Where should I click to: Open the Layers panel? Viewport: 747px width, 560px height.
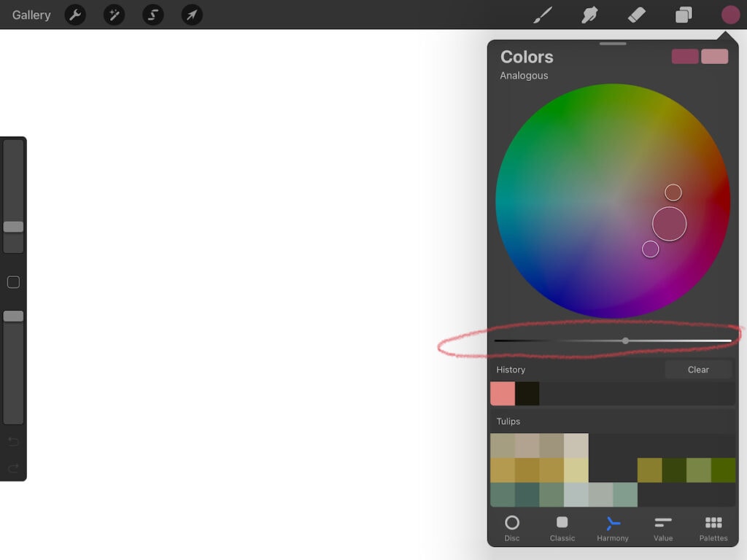pyautogui.click(x=684, y=15)
